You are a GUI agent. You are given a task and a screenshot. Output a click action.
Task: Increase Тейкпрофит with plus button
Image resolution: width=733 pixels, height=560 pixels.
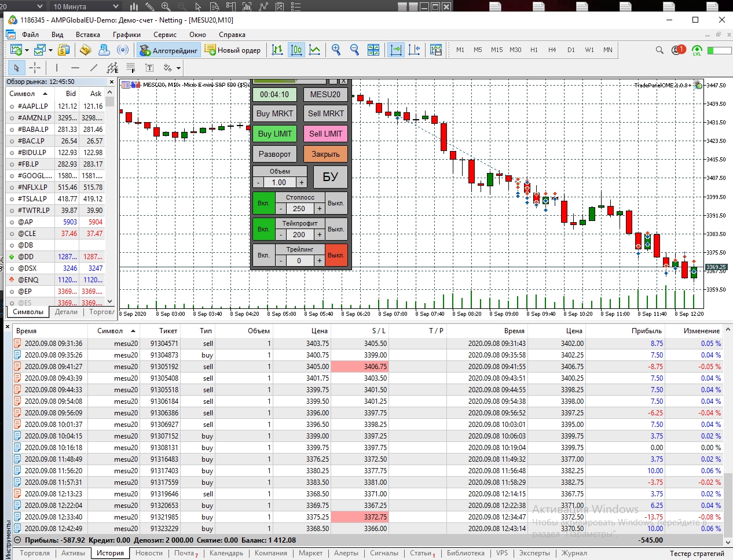pyautogui.click(x=320, y=235)
